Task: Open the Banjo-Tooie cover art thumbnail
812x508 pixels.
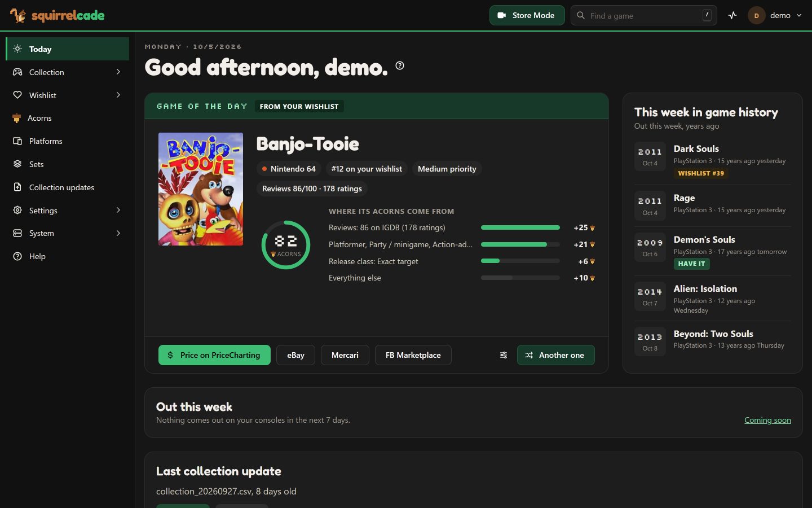Action: 201,189
